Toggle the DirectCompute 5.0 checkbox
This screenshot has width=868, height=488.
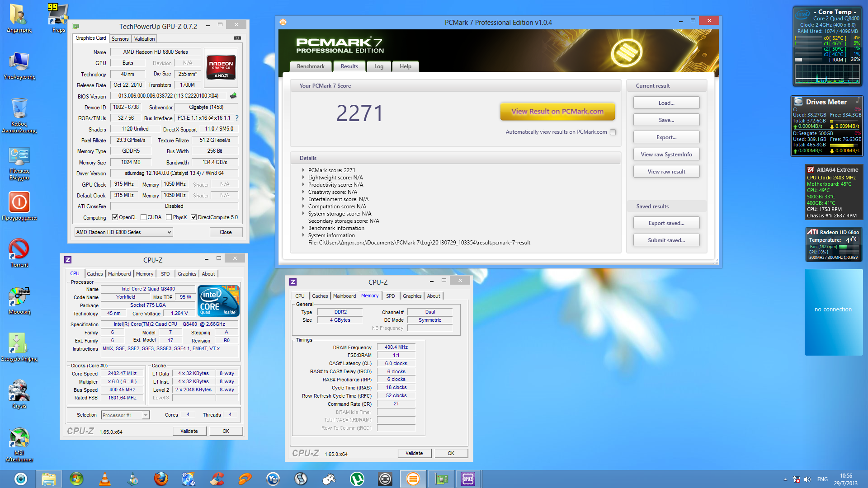193,217
